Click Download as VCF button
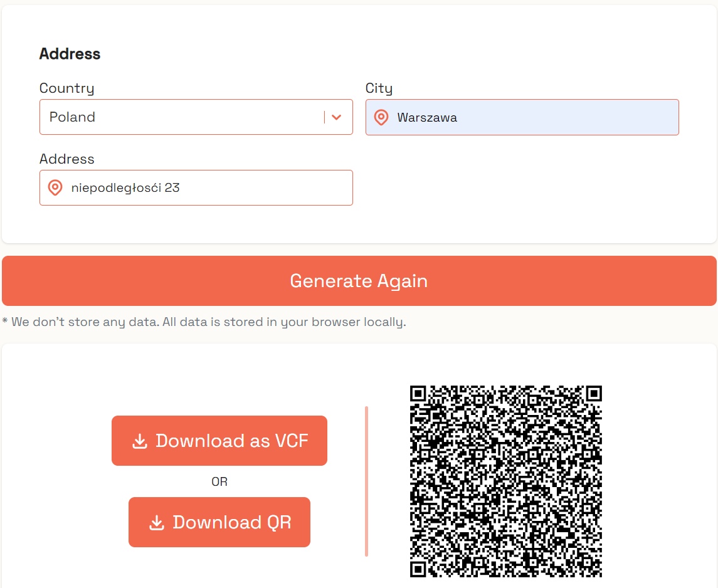The width and height of the screenshot is (718, 588). tap(219, 441)
